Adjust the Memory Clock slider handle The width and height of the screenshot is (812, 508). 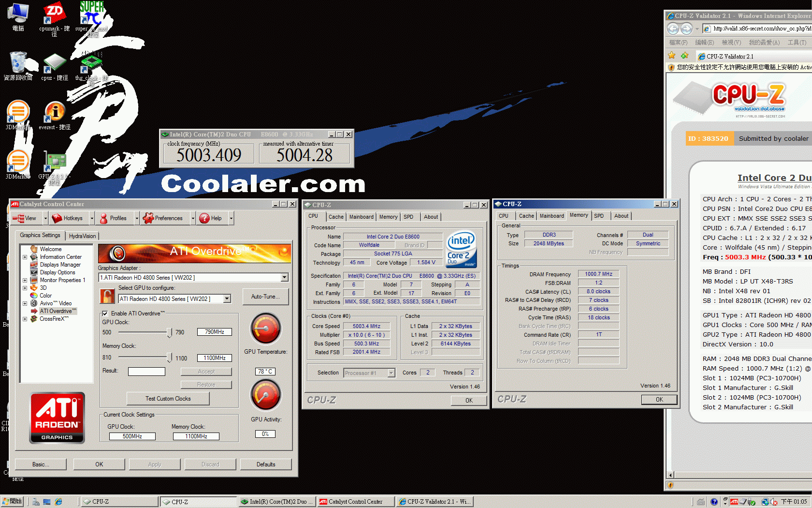coord(169,358)
